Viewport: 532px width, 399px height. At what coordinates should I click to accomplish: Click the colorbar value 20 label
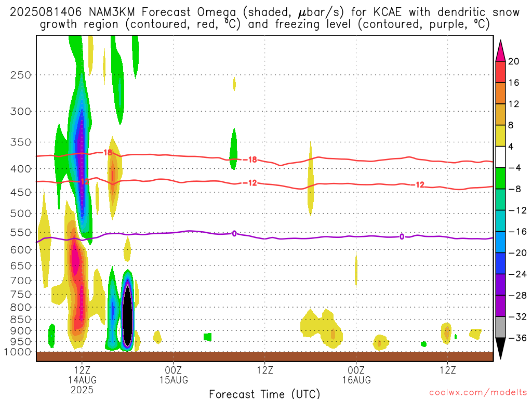point(513,61)
